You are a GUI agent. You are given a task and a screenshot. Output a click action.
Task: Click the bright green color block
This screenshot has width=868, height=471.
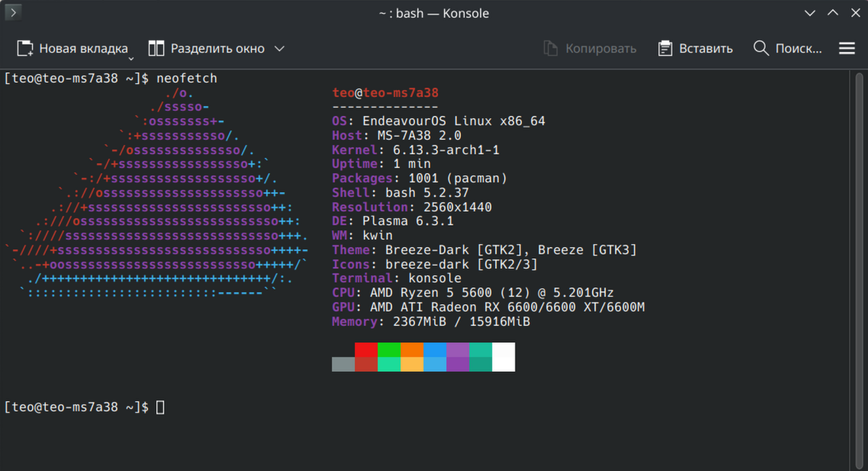(x=389, y=349)
